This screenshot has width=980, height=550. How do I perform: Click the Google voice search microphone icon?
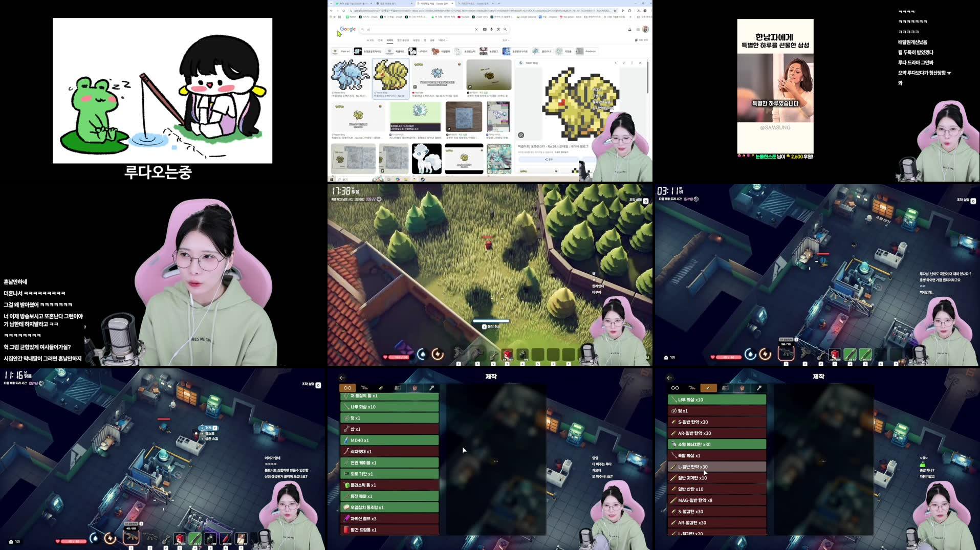[x=491, y=29]
